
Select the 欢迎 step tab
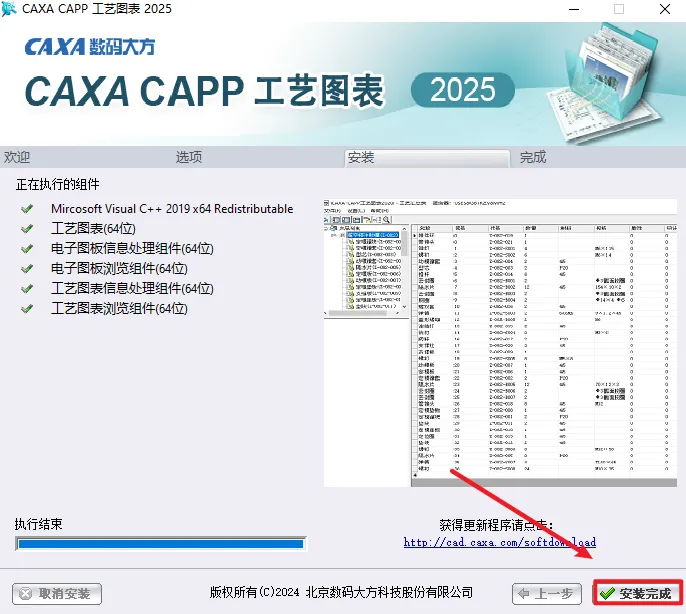(17, 157)
